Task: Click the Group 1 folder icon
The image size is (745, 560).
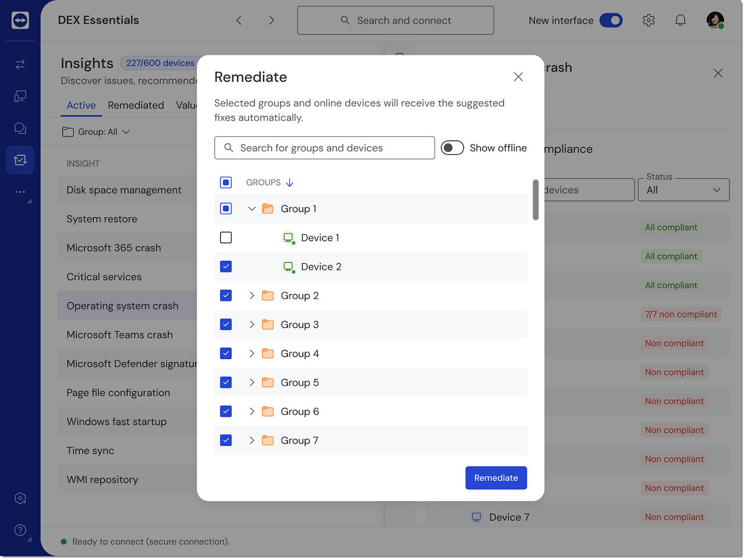Action: (268, 208)
